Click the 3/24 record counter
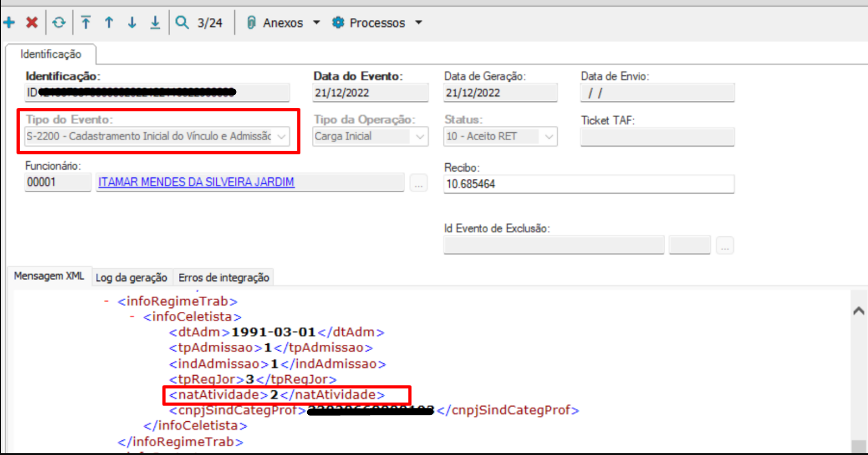The image size is (868, 455). [x=210, y=23]
